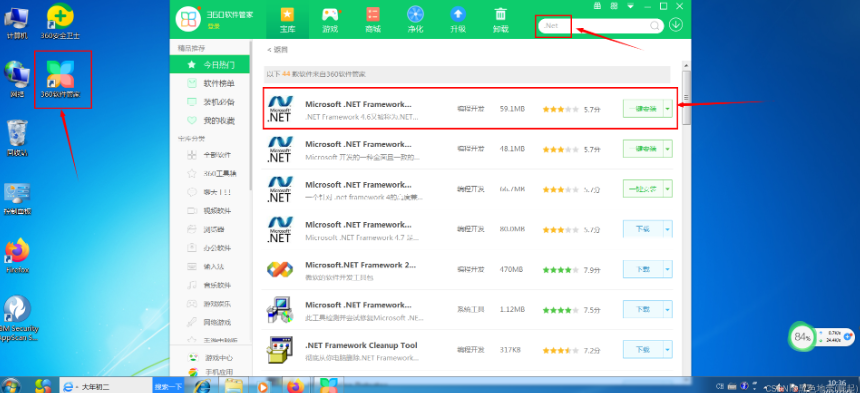
Task: Click the 全部软件 grid icon in sidebar
Action: tap(191, 155)
